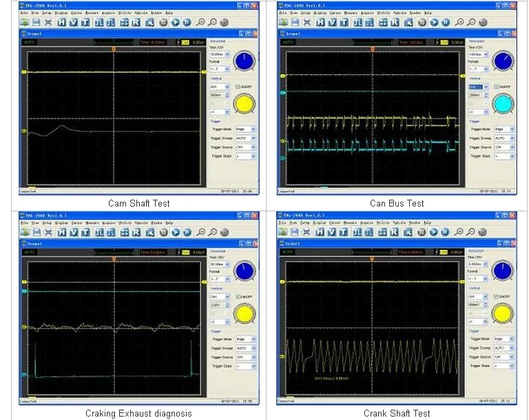Click orange trigger position marker above Can Bus Test graph
This screenshot has height=420, width=529.
pyautogui.click(x=373, y=50)
